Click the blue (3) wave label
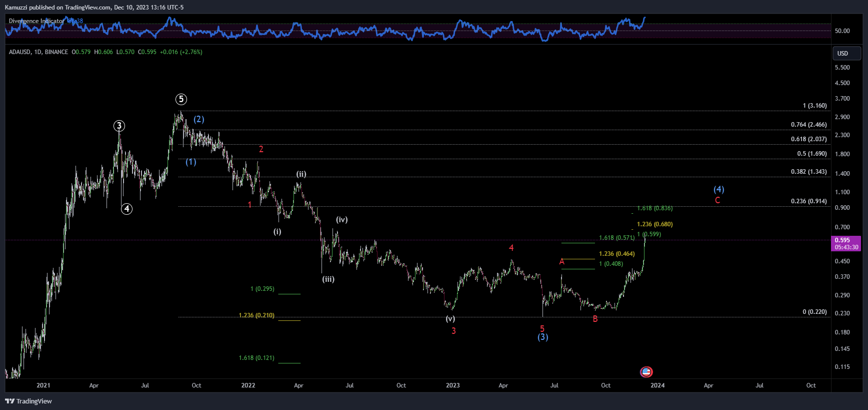 (x=543, y=337)
